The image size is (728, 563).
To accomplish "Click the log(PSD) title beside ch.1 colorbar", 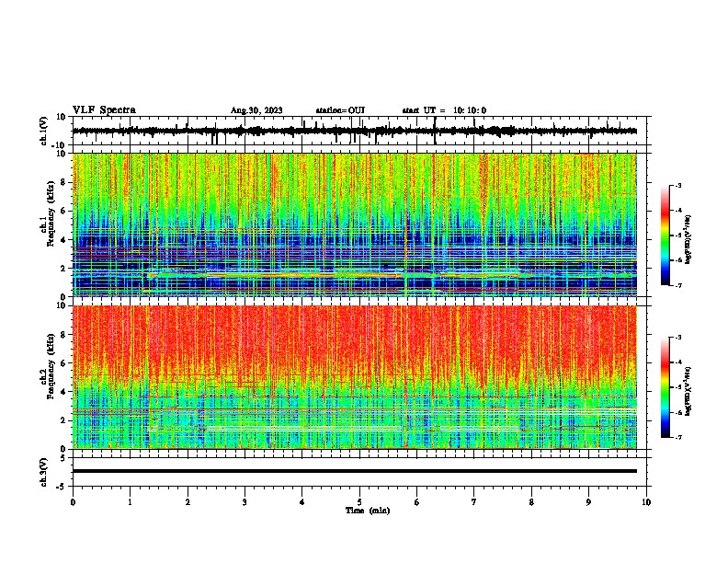I will pyautogui.click(x=688, y=239).
